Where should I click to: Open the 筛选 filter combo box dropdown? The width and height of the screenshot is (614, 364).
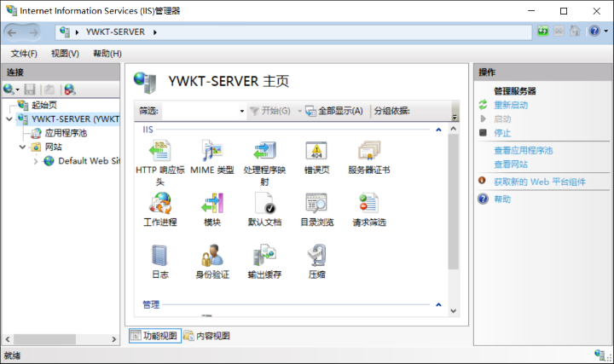[x=242, y=111]
